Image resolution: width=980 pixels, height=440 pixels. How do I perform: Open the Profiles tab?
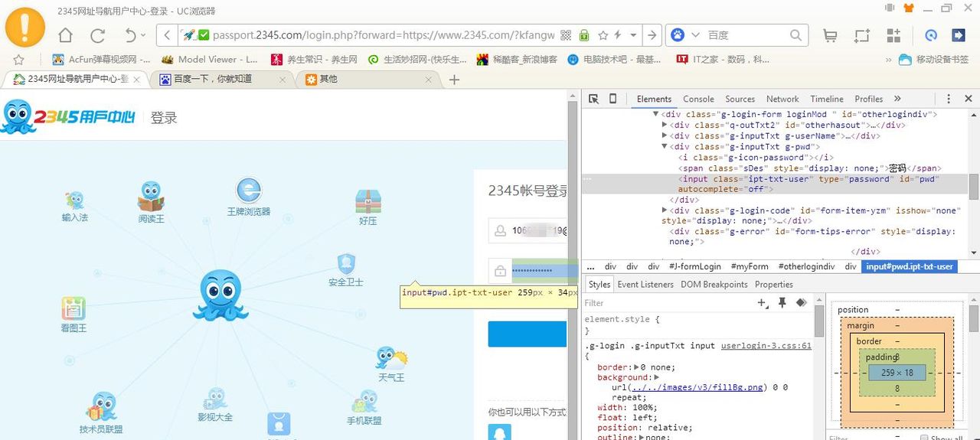[x=869, y=99]
